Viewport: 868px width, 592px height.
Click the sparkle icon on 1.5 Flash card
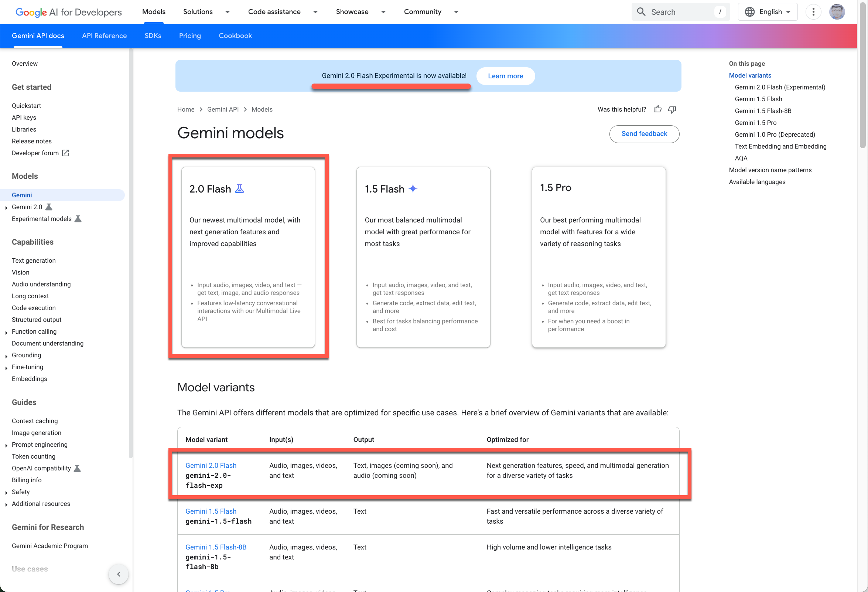pyautogui.click(x=413, y=189)
